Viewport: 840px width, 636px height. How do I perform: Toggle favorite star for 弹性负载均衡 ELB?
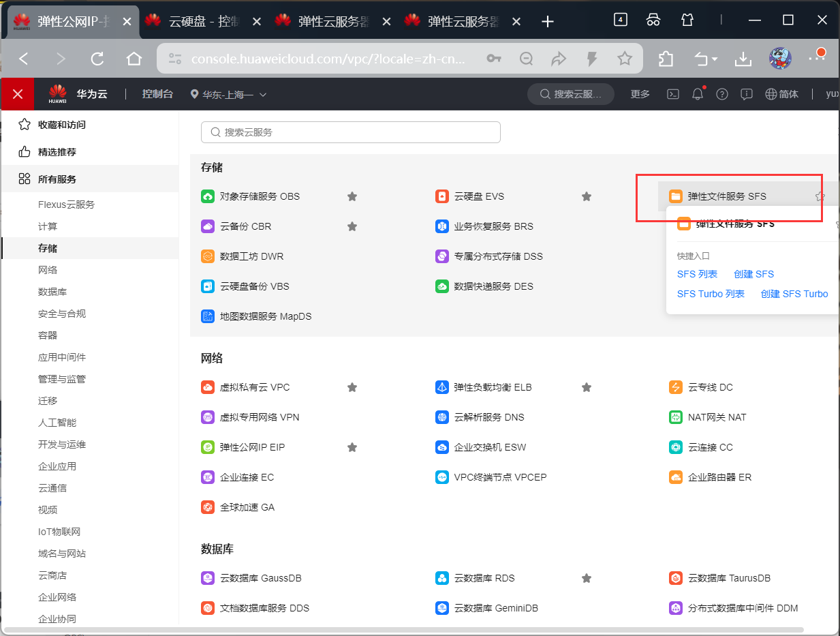point(587,387)
